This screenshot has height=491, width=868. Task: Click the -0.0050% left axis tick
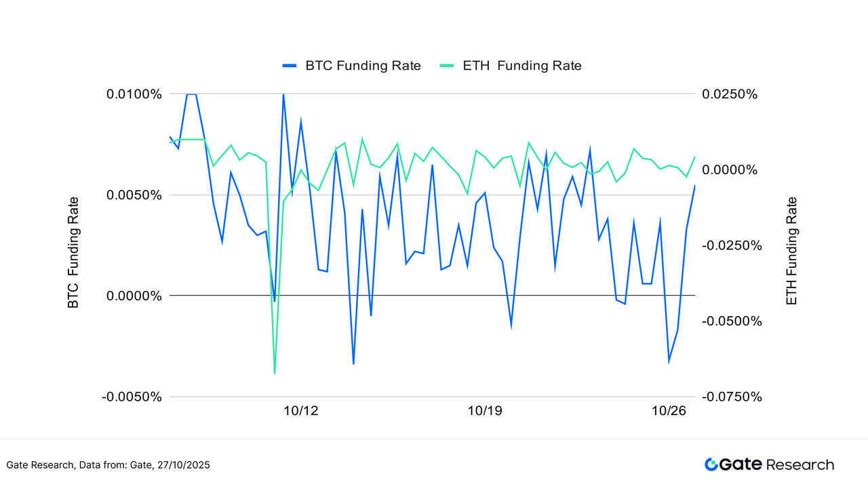[132, 397]
